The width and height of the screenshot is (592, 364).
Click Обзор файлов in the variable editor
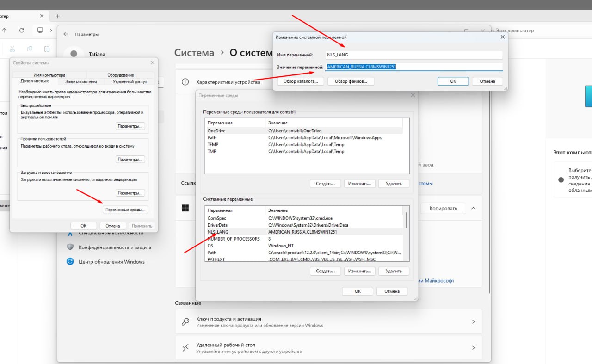[x=351, y=81]
